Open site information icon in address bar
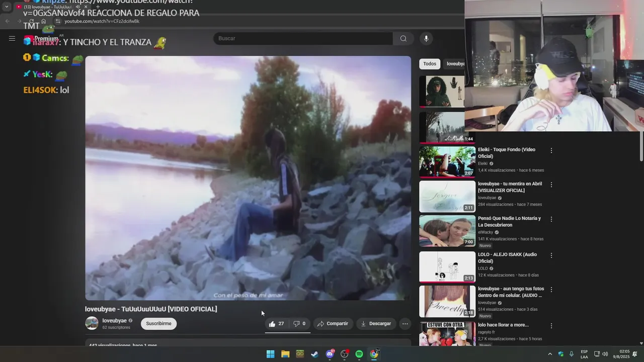 click(58, 21)
